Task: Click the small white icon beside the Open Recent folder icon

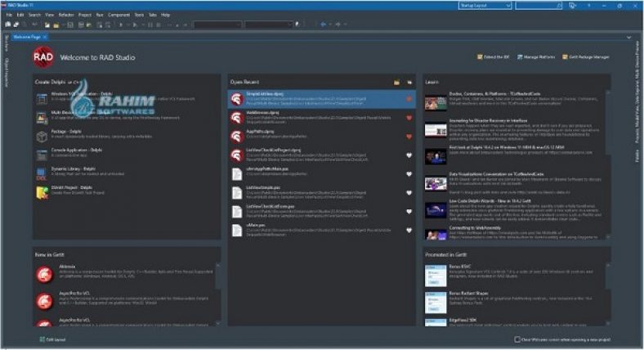Action: (x=409, y=83)
